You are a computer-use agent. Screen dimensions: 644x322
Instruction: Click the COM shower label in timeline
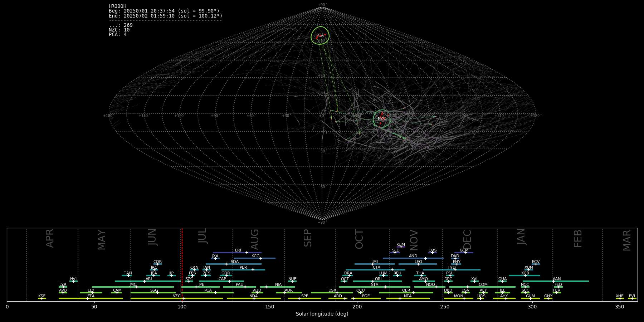pyautogui.click(x=483, y=285)
